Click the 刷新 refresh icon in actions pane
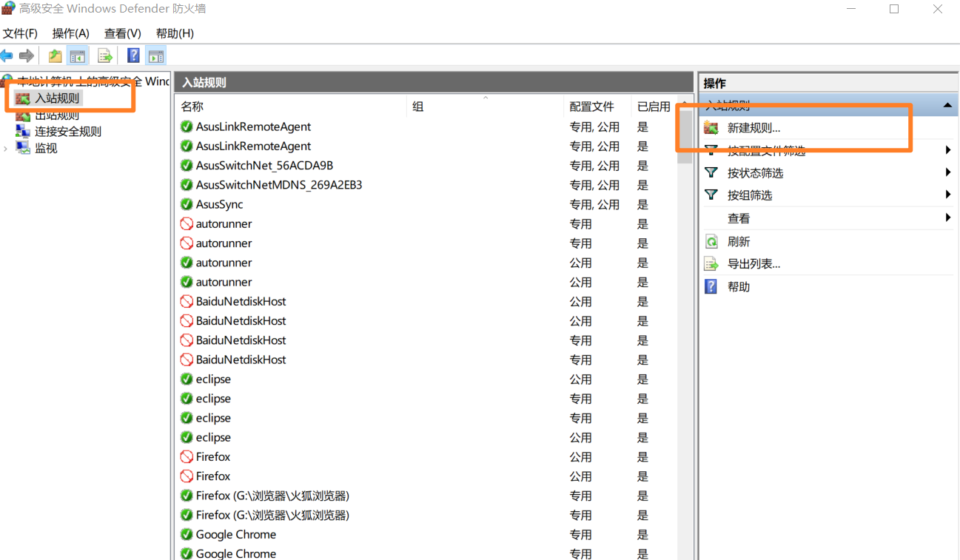The height and width of the screenshot is (560, 960). pos(711,242)
